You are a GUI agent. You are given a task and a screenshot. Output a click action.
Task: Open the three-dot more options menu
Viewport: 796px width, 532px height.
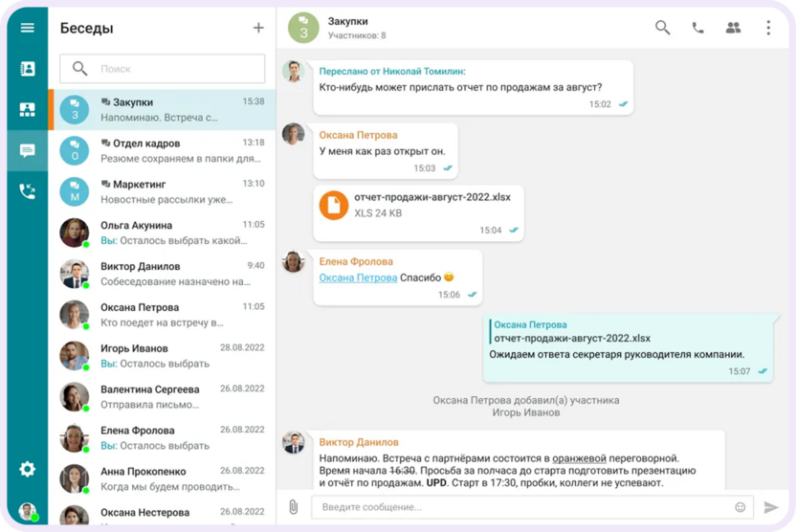click(x=768, y=28)
